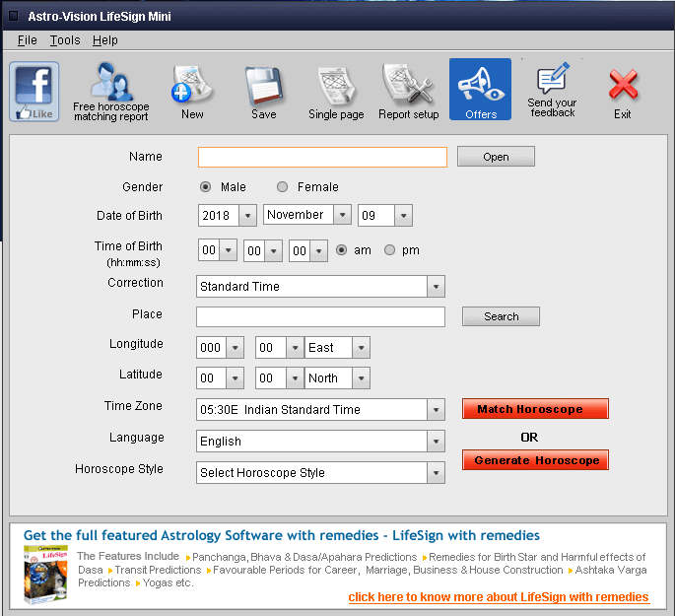Open the File menu

point(27,40)
